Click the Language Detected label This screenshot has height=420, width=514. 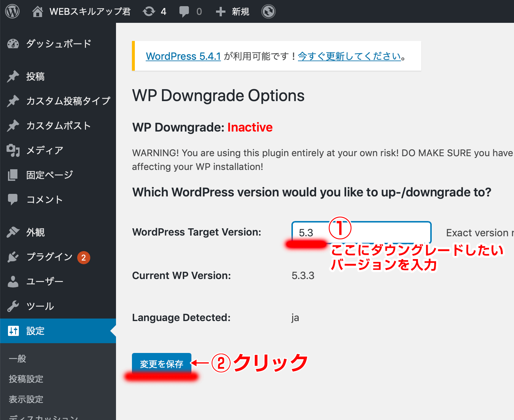(181, 318)
